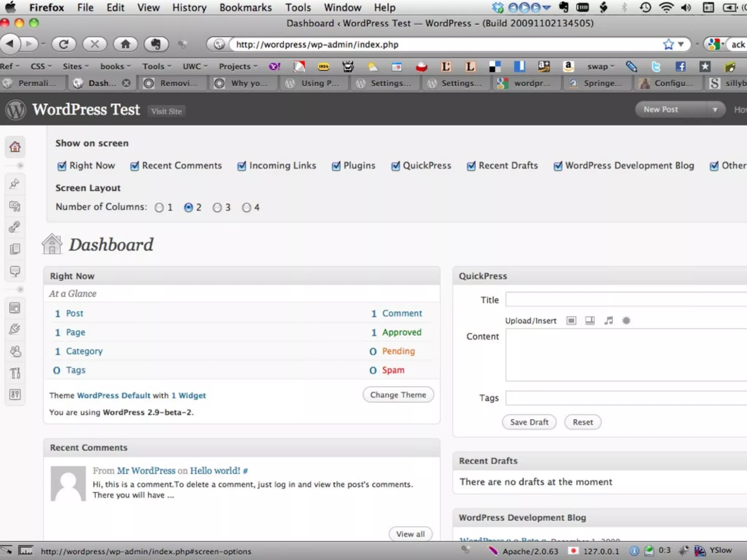The width and height of the screenshot is (747, 560).
Task: Open Posts via the sidebar pushpin icon
Action: pyautogui.click(x=15, y=184)
